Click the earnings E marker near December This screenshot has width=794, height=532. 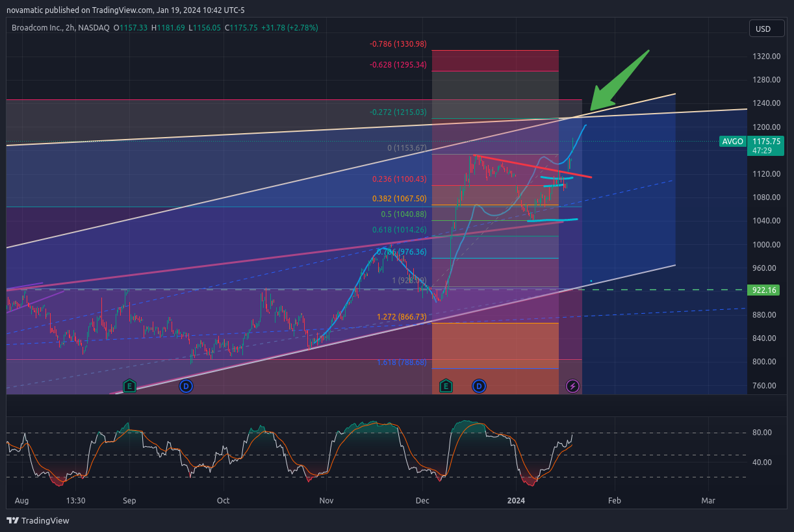446,386
